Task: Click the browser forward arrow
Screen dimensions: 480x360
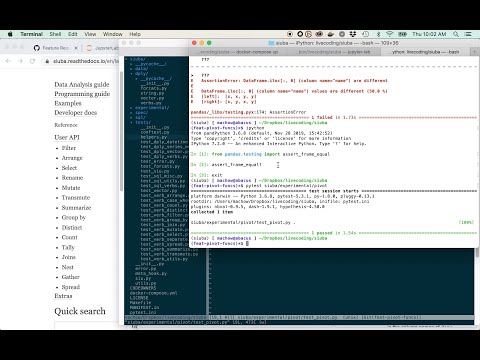Action: (x=20, y=61)
